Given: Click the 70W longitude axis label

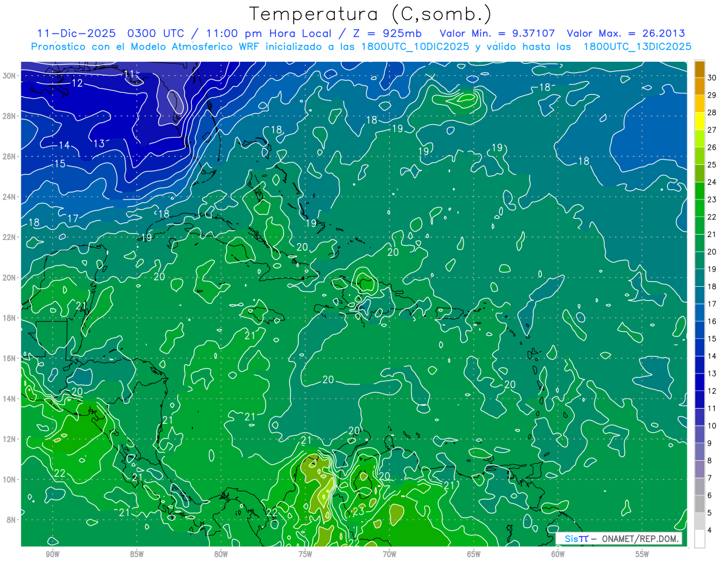Looking at the screenshot, I should (x=389, y=554).
